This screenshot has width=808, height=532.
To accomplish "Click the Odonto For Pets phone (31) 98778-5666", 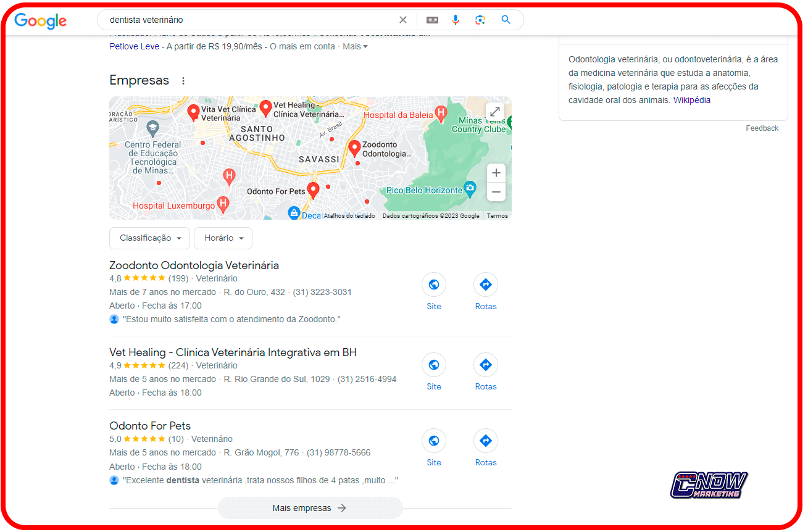I will (x=339, y=452).
